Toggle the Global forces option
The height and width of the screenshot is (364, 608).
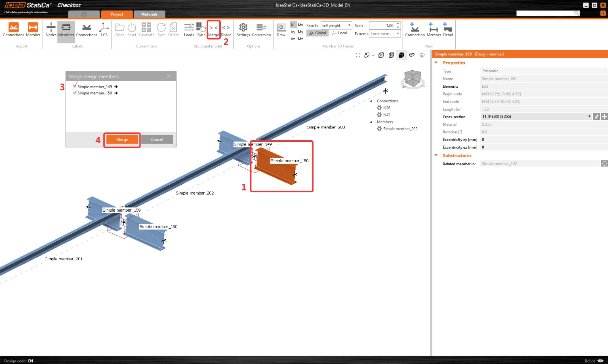coord(318,33)
